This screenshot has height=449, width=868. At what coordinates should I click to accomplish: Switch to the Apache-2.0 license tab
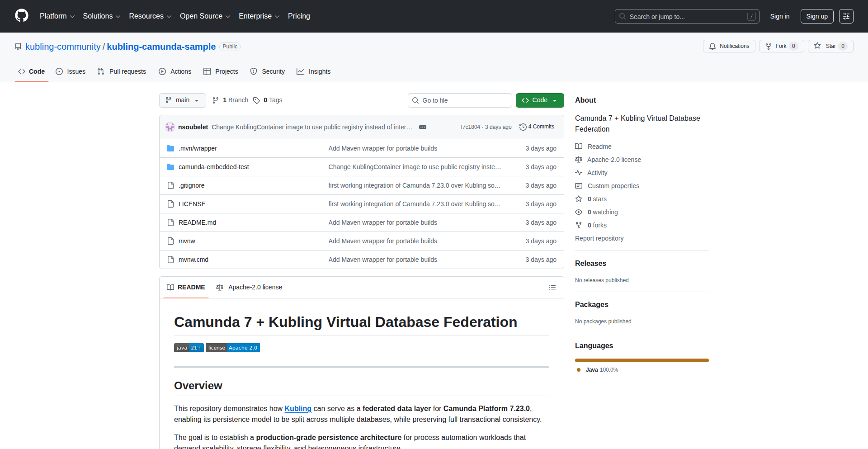pyautogui.click(x=250, y=287)
